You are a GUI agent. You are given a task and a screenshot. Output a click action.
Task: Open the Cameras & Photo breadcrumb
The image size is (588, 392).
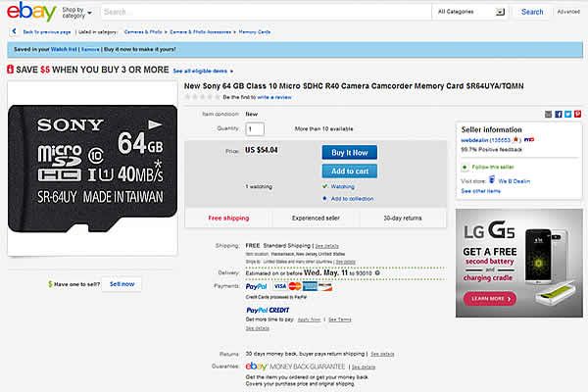(x=143, y=32)
